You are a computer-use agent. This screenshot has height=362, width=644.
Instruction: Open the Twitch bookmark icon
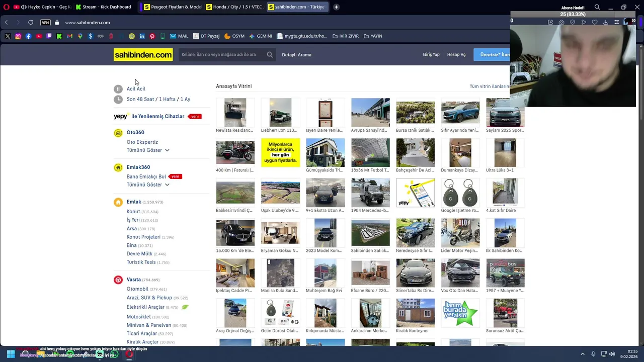coord(49,36)
